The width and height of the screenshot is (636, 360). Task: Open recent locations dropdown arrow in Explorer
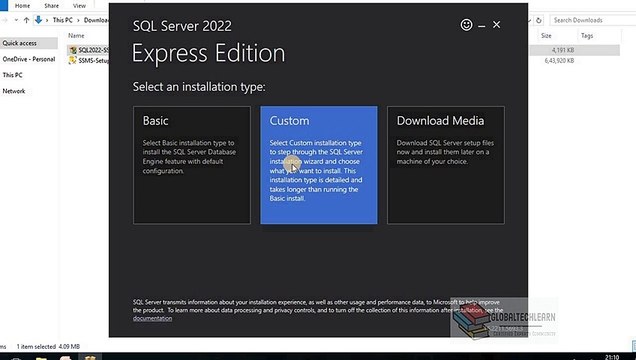point(16,20)
